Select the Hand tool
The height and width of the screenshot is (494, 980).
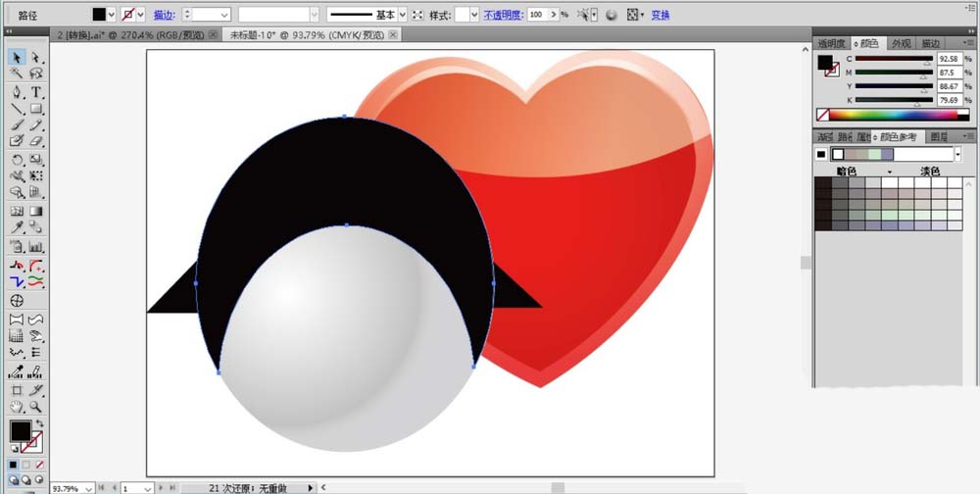[17, 407]
